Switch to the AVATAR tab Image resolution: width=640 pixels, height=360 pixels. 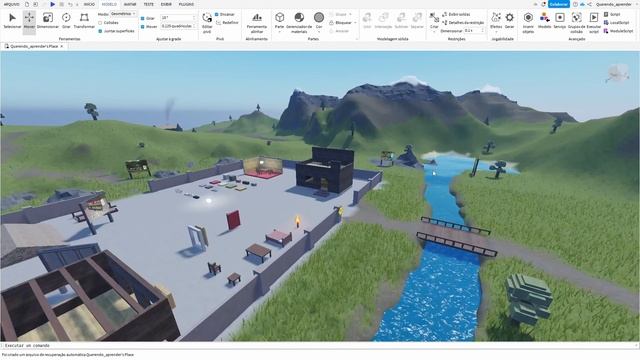(x=130, y=4)
